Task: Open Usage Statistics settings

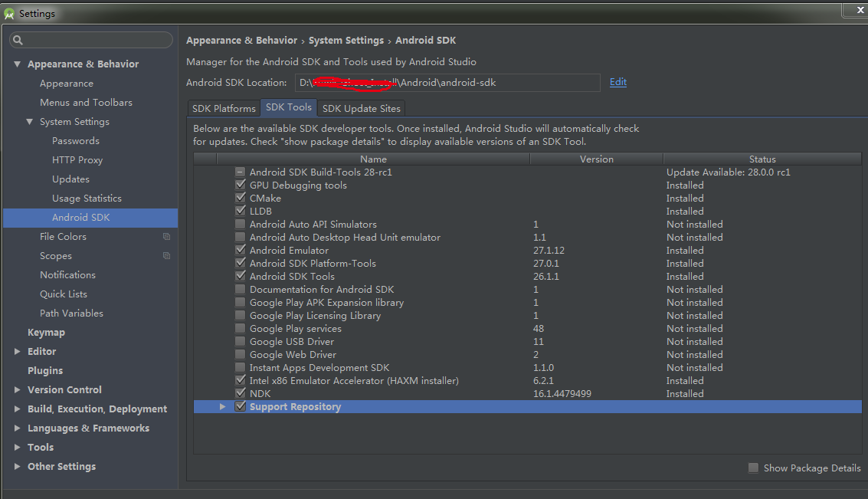Action: coord(87,199)
